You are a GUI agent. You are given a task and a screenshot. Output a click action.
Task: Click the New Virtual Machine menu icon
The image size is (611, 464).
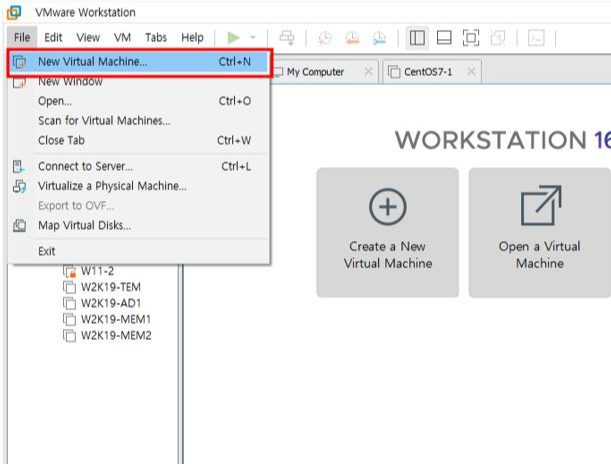pyautogui.click(x=19, y=62)
